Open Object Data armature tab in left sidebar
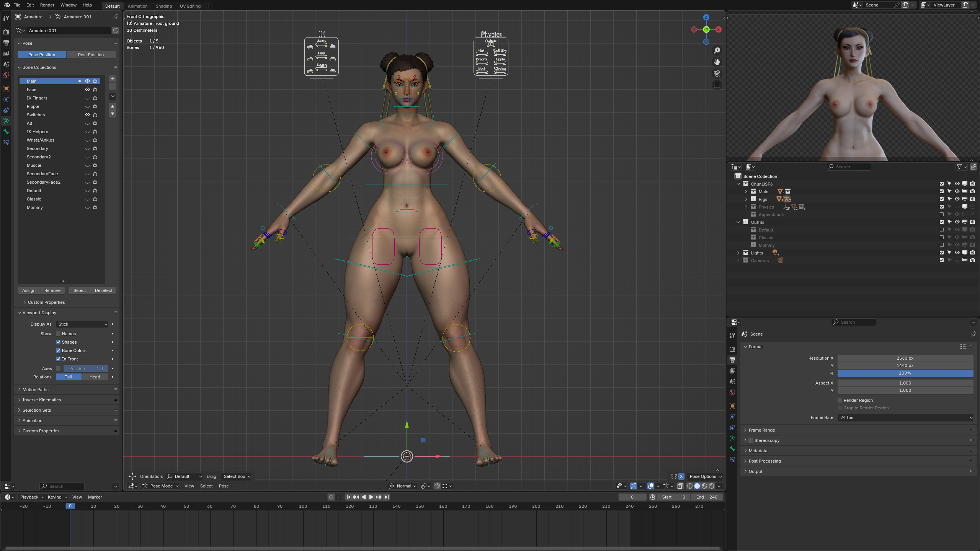 [x=6, y=121]
